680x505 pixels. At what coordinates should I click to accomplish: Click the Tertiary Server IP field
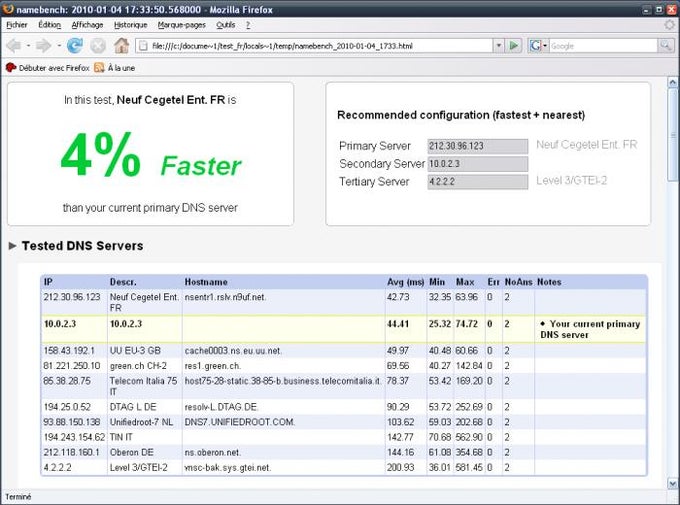pos(477,182)
